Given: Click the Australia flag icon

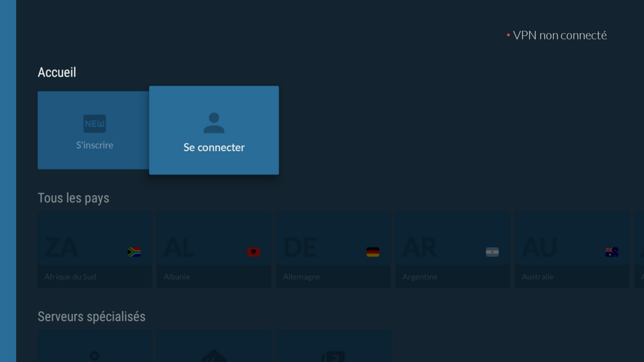Looking at the screenshot, I should pos(612,252).
